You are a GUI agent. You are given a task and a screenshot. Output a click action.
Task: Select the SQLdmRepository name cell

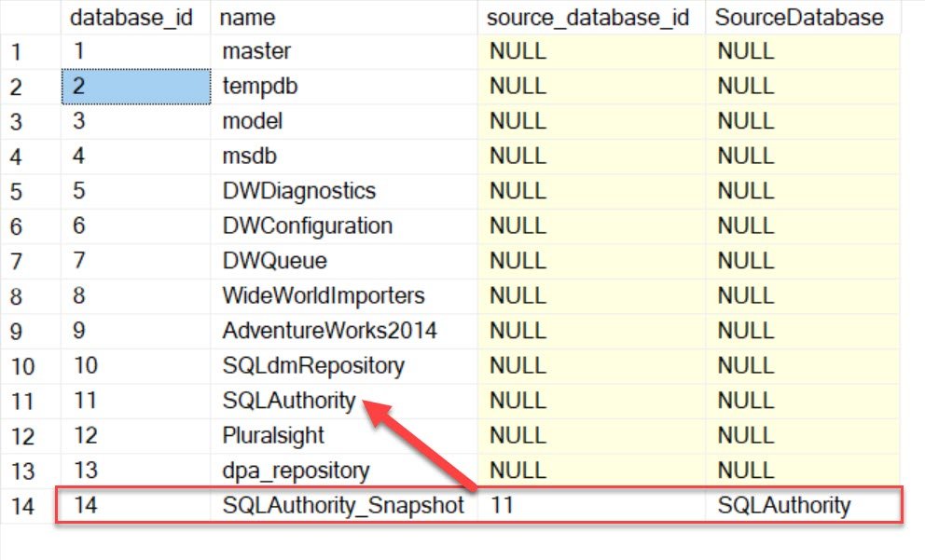tap(344, 365)
